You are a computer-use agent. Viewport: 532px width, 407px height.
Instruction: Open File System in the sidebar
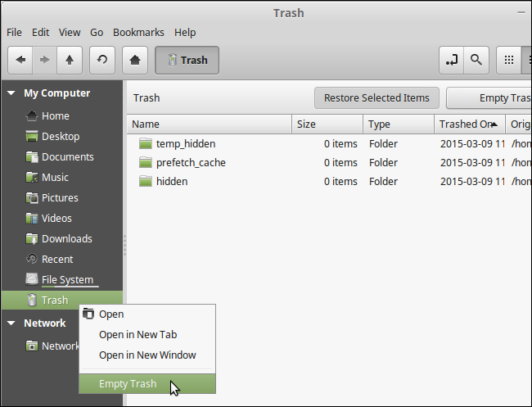pos(67,280)
